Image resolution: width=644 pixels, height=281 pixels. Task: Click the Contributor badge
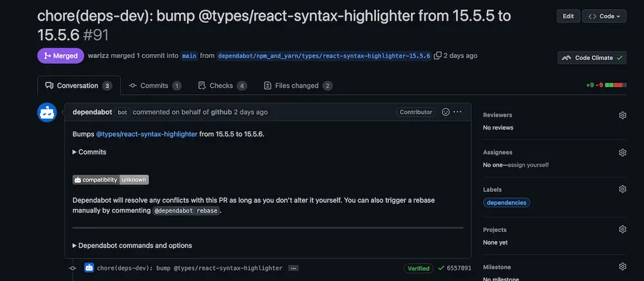(x=415, y=111)
